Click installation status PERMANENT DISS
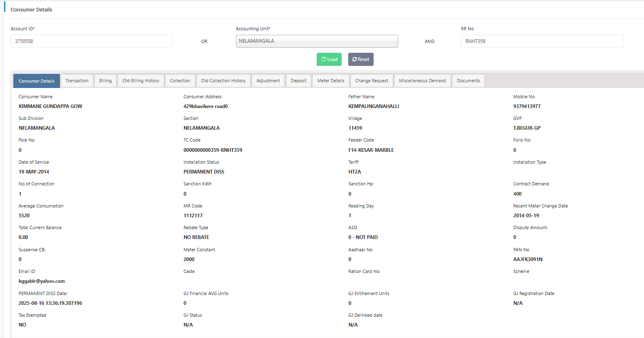 (204, 172)
